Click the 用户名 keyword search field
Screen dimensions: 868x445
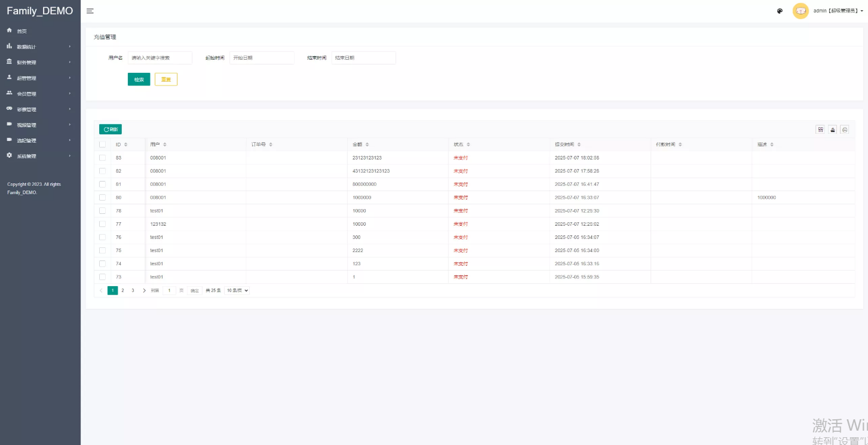pos(160,58)
